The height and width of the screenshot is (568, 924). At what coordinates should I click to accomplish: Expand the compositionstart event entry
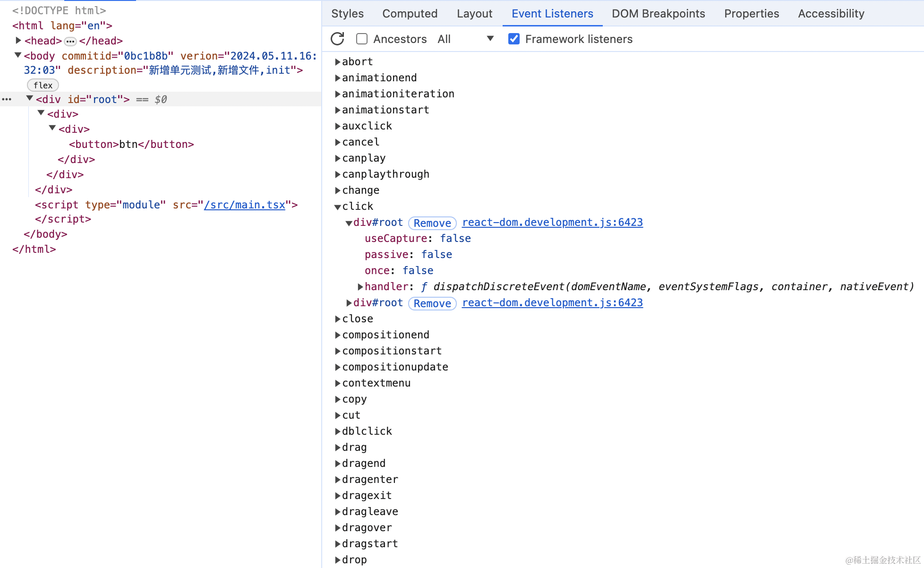pos(338,351)
